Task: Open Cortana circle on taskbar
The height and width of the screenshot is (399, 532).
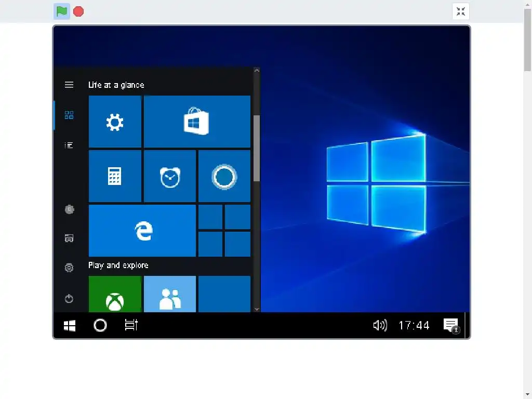Action: click(x=100, y=325)
